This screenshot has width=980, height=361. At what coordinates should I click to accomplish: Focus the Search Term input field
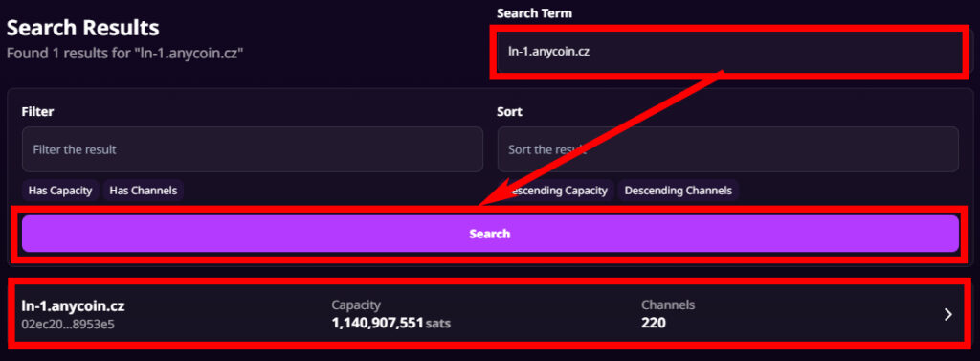pos(731,52)
